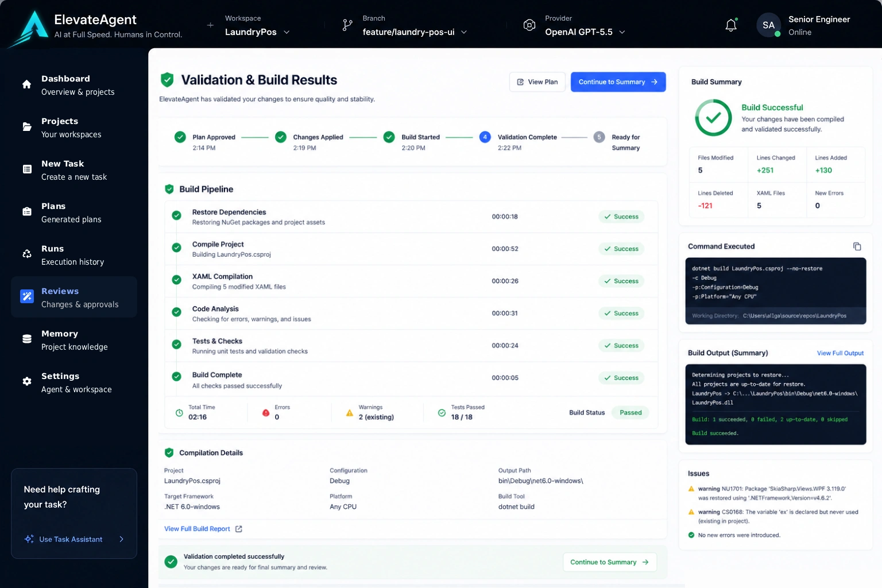Copy the executed command with copy icon
Screen dimensions: 882x588
click(x=857, y=246)
